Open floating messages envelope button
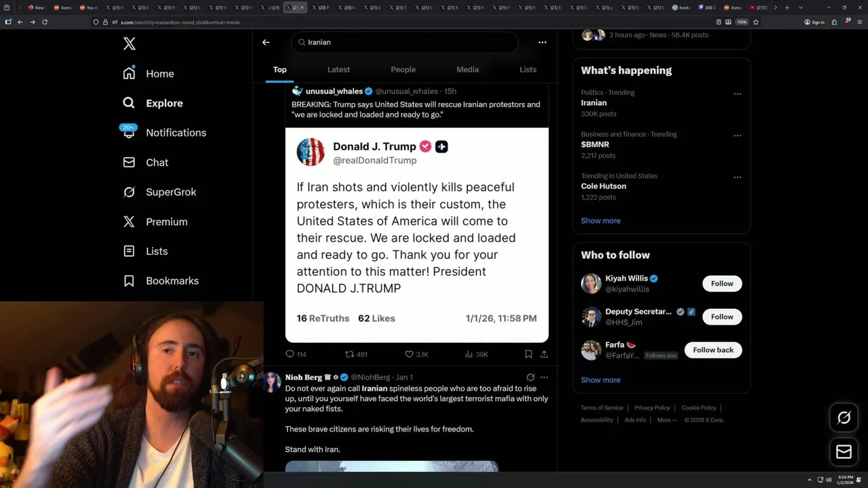Screen dimensions: 868x488 point(844,451)
